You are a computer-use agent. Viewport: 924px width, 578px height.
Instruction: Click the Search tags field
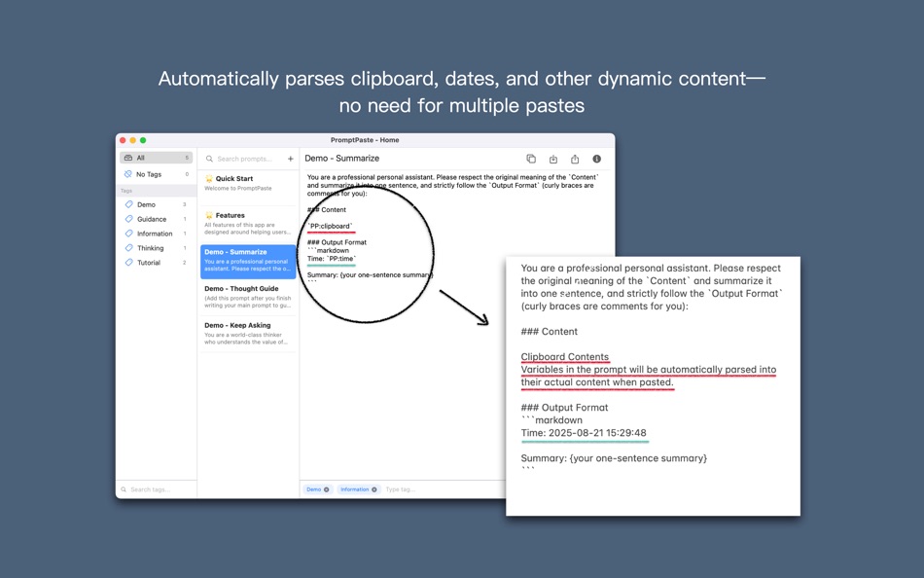point(157,489)
